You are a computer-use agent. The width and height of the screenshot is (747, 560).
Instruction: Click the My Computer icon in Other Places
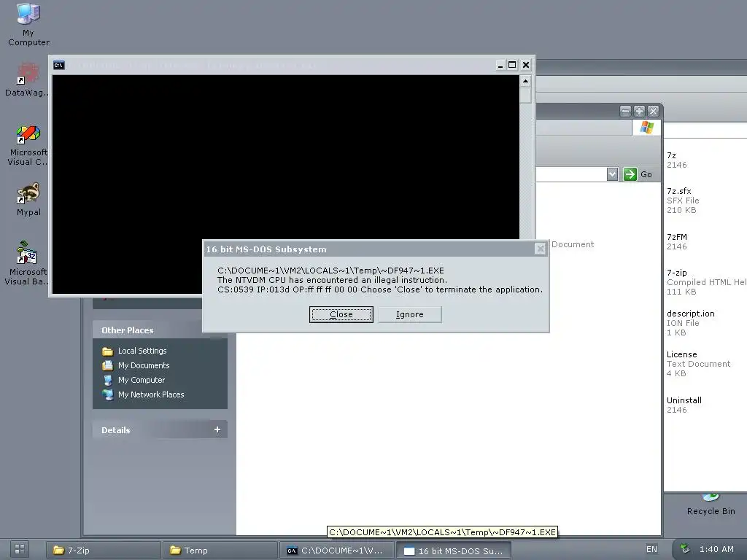click(108, 380)
